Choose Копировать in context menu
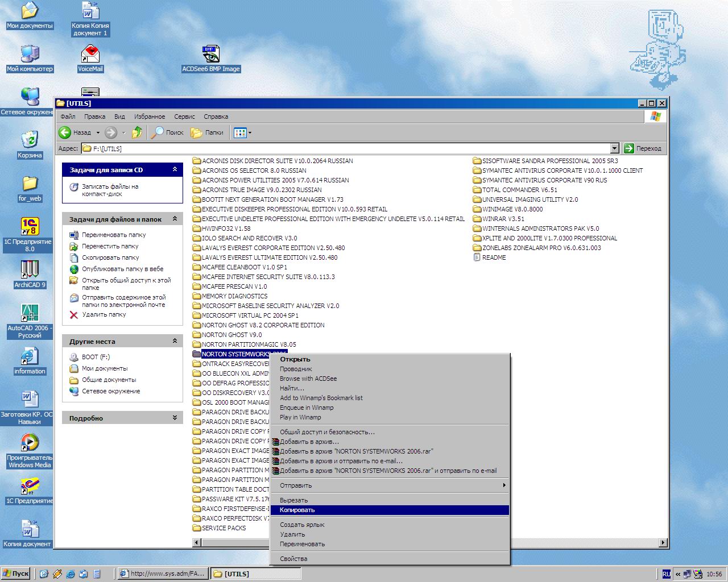The width and height of the screenshot is (728, 582). (390, 510)
